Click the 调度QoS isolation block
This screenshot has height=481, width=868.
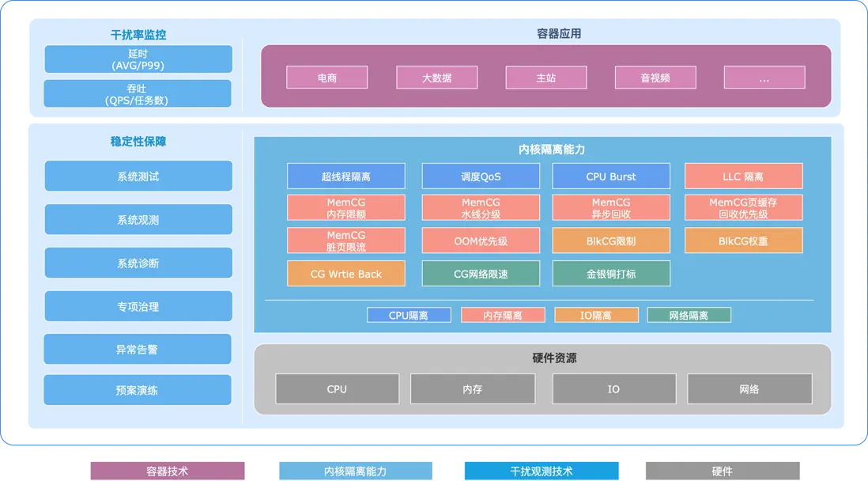tap(481, 176)
